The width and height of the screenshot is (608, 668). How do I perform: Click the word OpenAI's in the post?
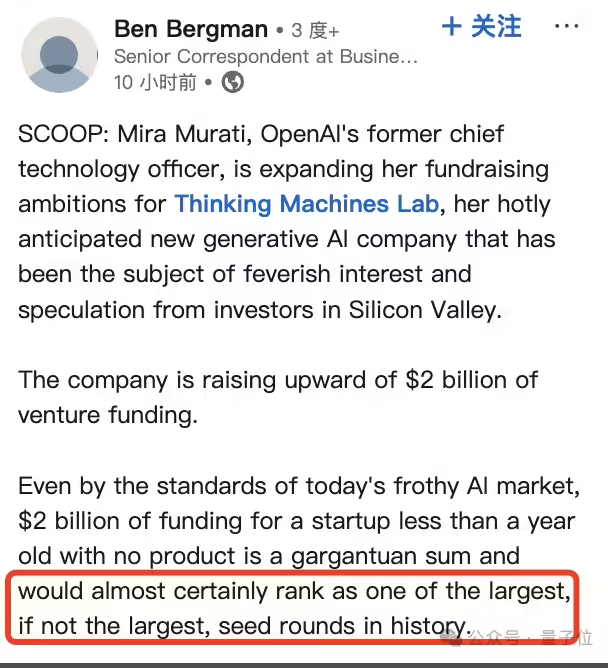click(x=310, y=134)
